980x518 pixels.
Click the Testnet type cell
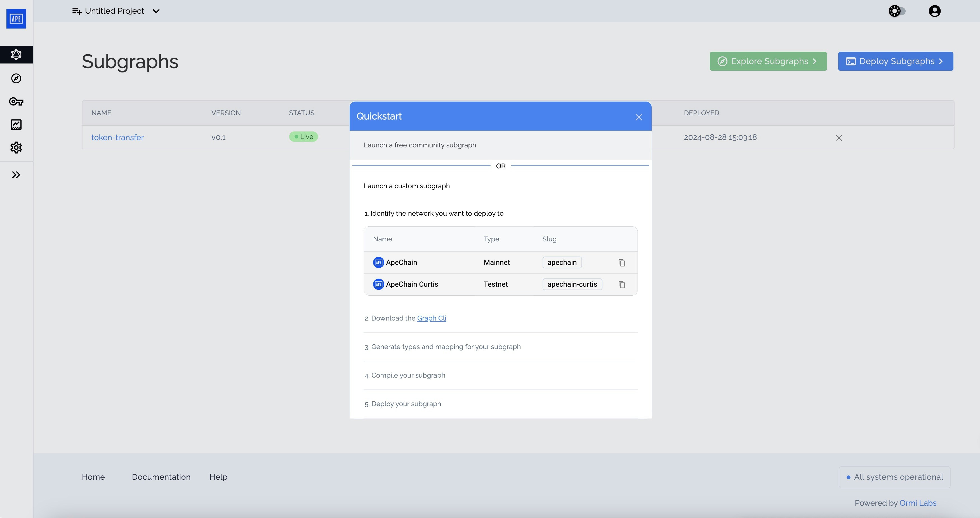(x=495, y=284)
